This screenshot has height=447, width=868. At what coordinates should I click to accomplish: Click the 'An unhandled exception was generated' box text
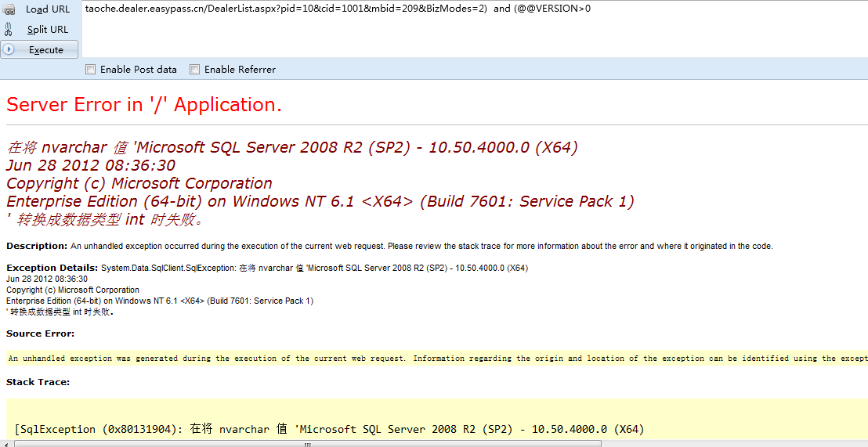coord(437,359)
